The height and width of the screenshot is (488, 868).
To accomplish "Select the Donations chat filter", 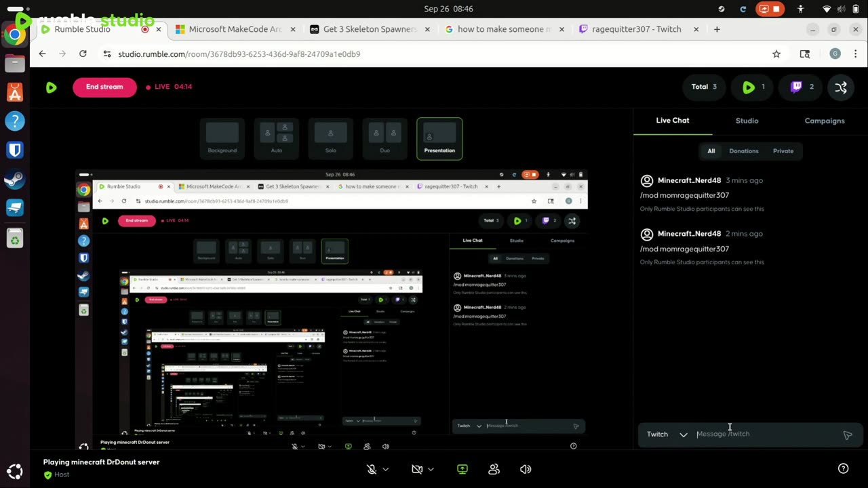I will pyautogui.click(x=744, y=151).
